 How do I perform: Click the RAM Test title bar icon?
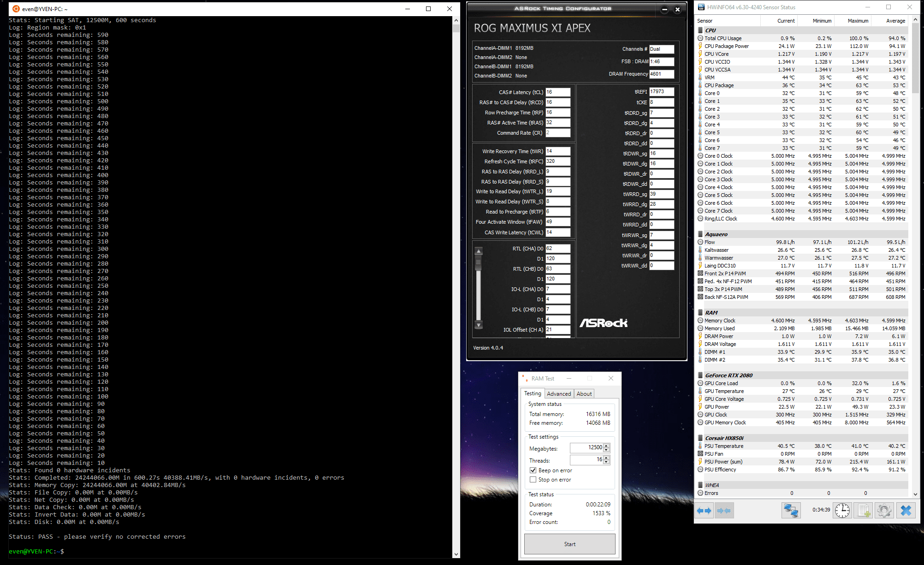(525, 378)
